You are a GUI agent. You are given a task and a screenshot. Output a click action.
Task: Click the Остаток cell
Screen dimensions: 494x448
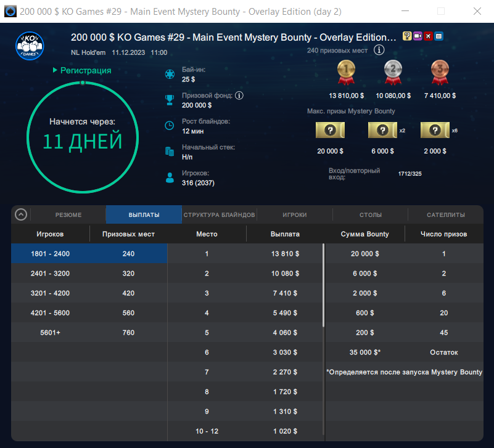click(444, 352)
